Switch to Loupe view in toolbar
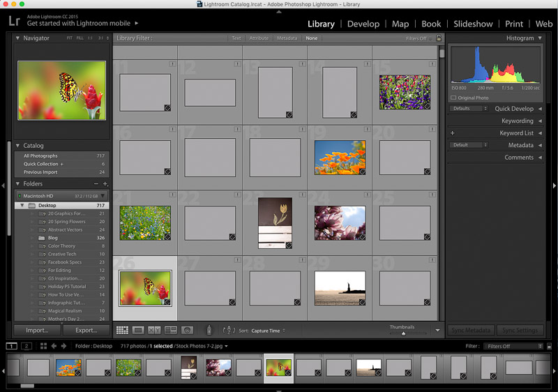Viewport: 558px width, 392px height. click(138, 331)
